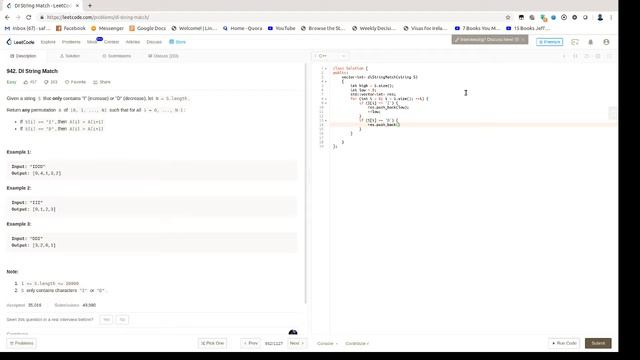This screenshot has width=640, height=360.
Task: Go to the Next problem
Action: click(296, 343)
